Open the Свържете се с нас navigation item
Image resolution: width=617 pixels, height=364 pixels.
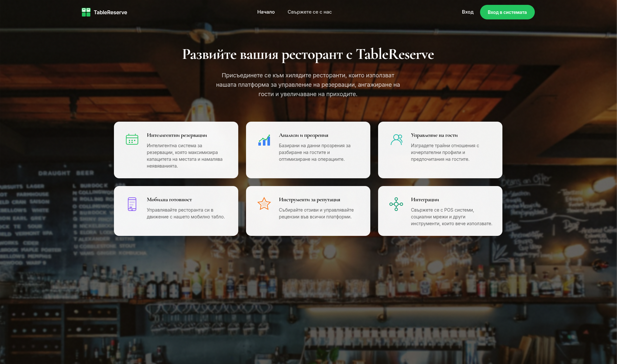[310, 12]
